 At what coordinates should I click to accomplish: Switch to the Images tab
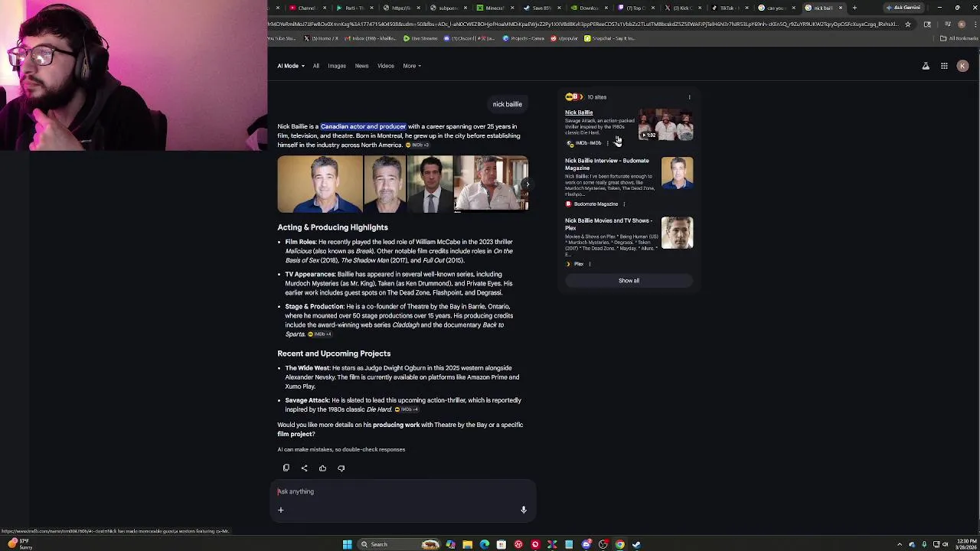[337, 66]
